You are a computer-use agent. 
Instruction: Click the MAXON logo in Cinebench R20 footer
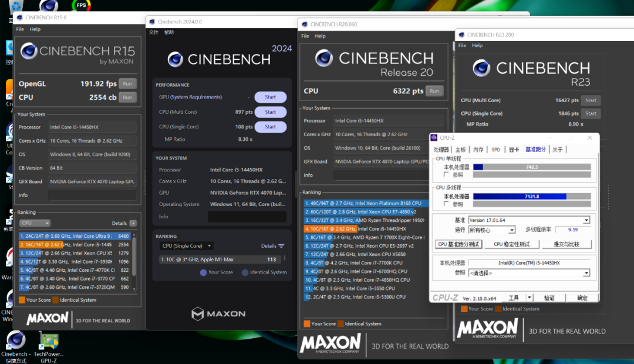click(331, 344)
